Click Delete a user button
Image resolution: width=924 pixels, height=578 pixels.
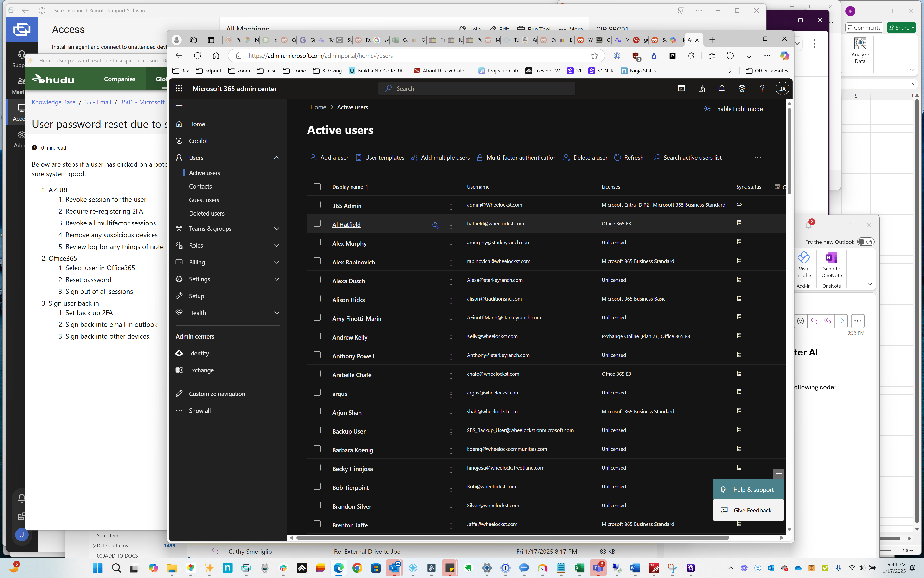(585, 158)
